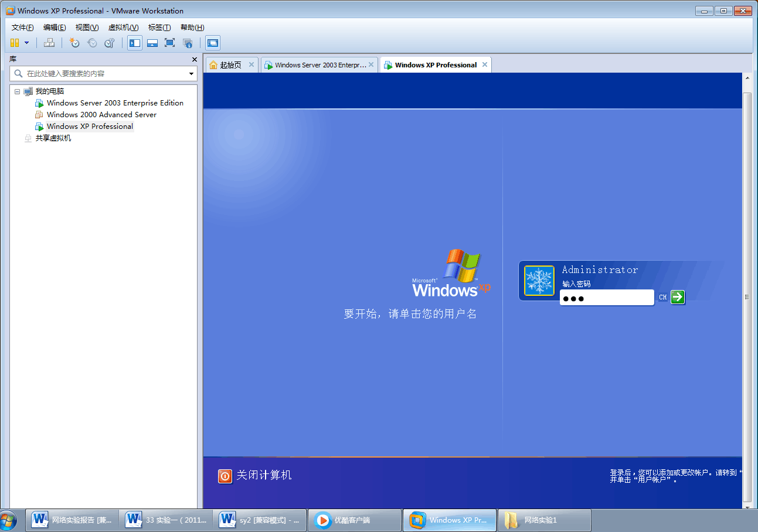This screenshot has height=532, width=758.
Task: Open the library search dropdown arrow
Action: tap(191, 74)
